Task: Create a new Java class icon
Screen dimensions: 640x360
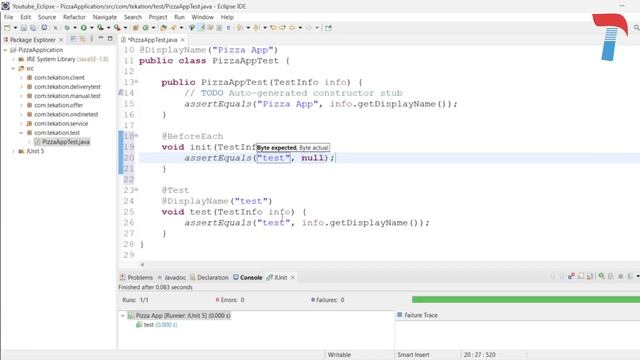Action: (x=145, y=28)
